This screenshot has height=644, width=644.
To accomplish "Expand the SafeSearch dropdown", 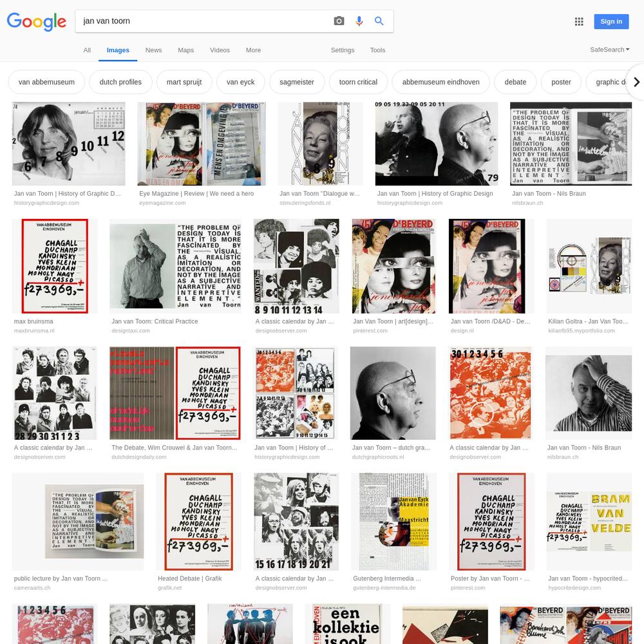I will pos(609,50).
